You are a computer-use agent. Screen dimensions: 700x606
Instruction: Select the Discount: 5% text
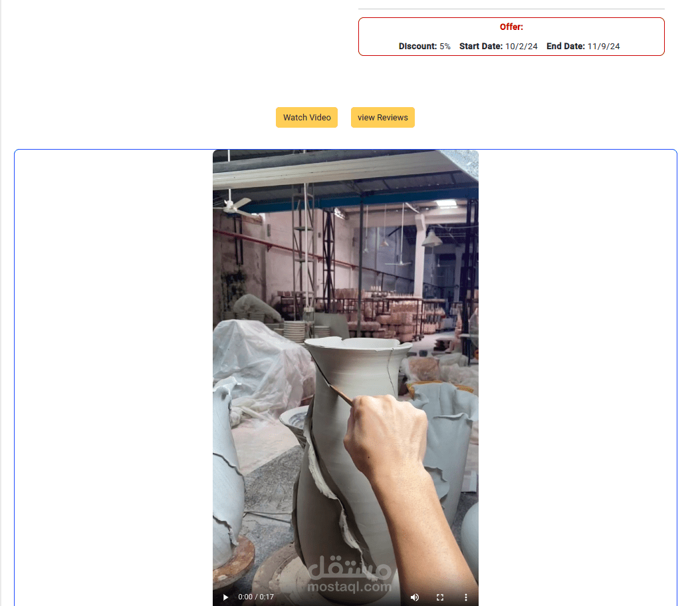click(425, 47)
